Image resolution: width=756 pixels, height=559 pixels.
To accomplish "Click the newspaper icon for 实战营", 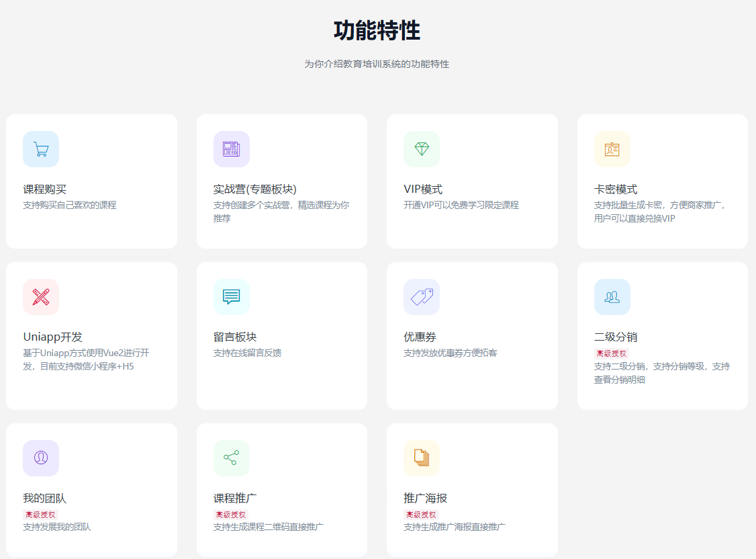I will 231,149.
